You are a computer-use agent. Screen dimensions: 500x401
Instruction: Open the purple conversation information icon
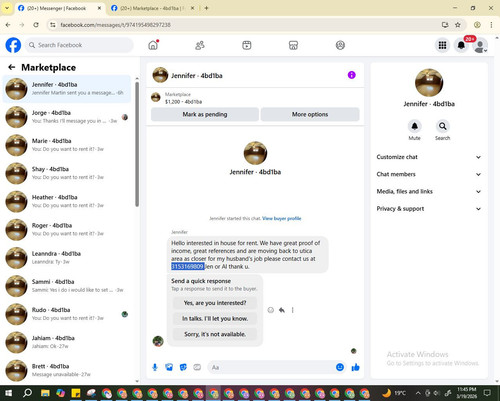click(352, 75)
